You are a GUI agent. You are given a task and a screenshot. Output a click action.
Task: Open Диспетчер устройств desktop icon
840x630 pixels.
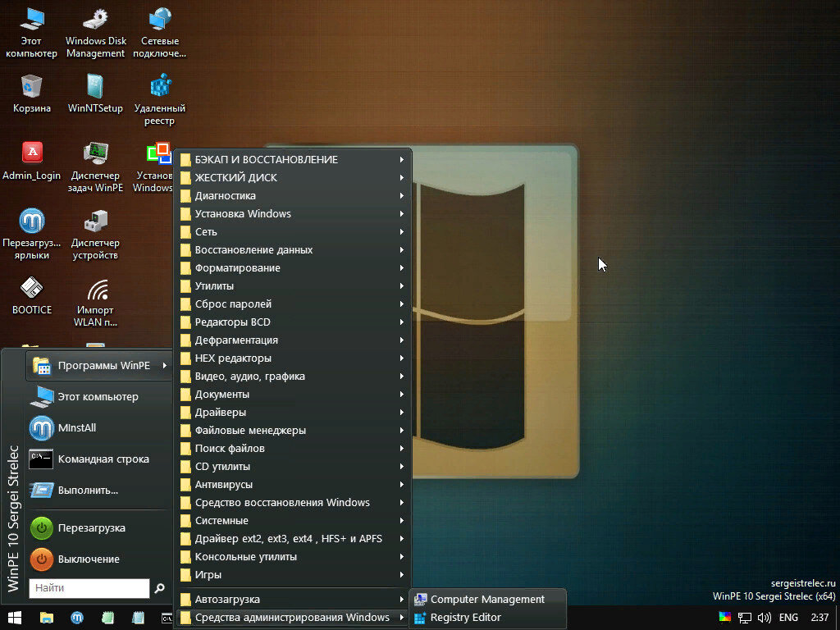(x=95, y=234)
